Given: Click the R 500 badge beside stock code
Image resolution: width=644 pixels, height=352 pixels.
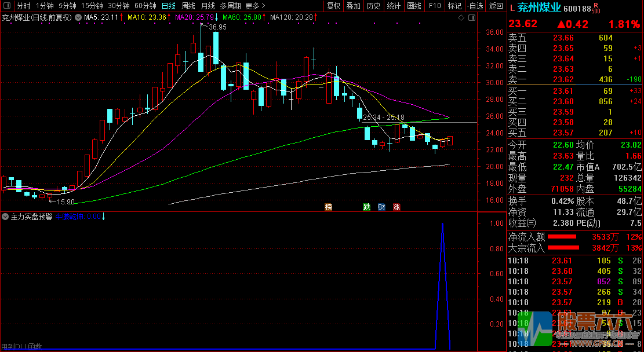Looking at the screenshot, I should coord(596,8).
